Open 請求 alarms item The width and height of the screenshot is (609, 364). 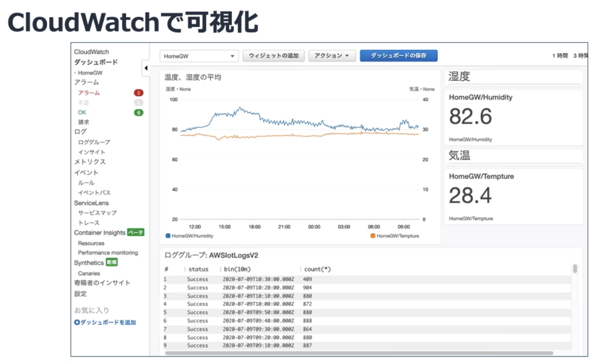tap(83, 122)
